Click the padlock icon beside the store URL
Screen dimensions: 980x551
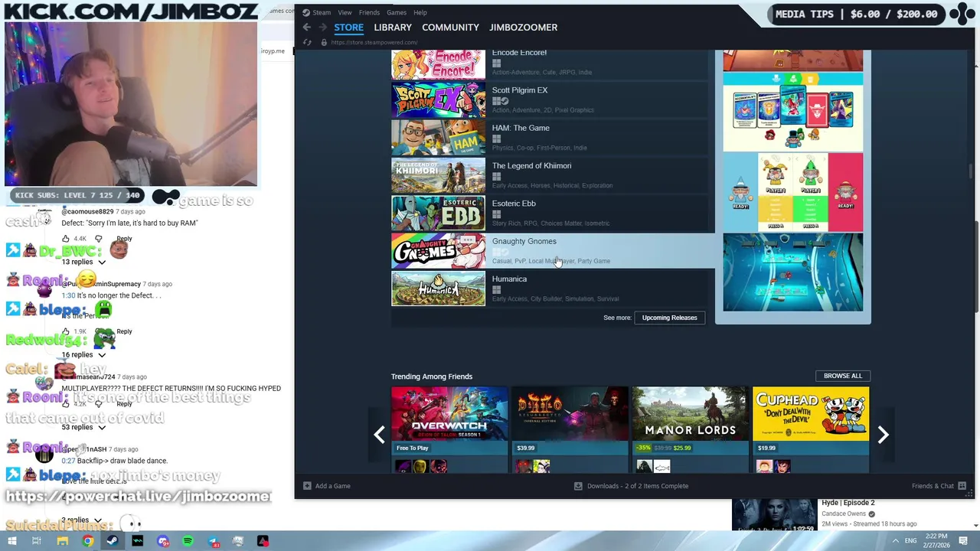(324, 42)
